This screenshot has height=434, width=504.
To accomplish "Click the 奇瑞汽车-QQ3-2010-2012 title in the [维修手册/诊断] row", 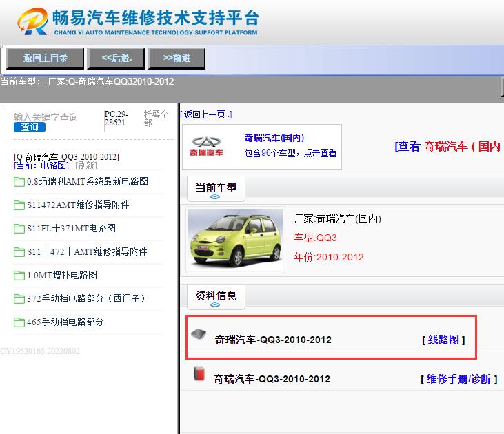I will [272, 380].
